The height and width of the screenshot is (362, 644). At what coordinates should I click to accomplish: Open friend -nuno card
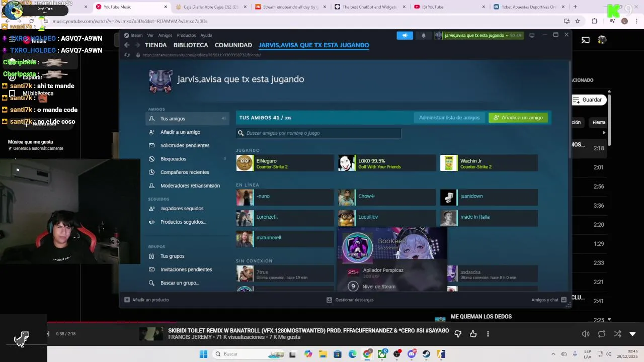pos(285,197)
